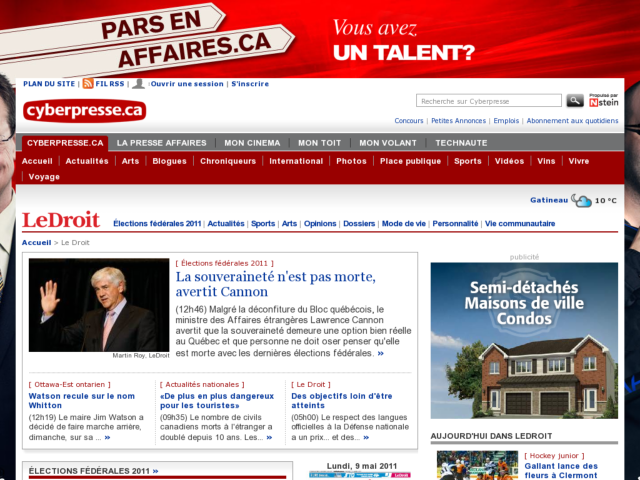Open Actualités in red menu
The height and width of the screenshot is (480, 640).
coord(87,161)
